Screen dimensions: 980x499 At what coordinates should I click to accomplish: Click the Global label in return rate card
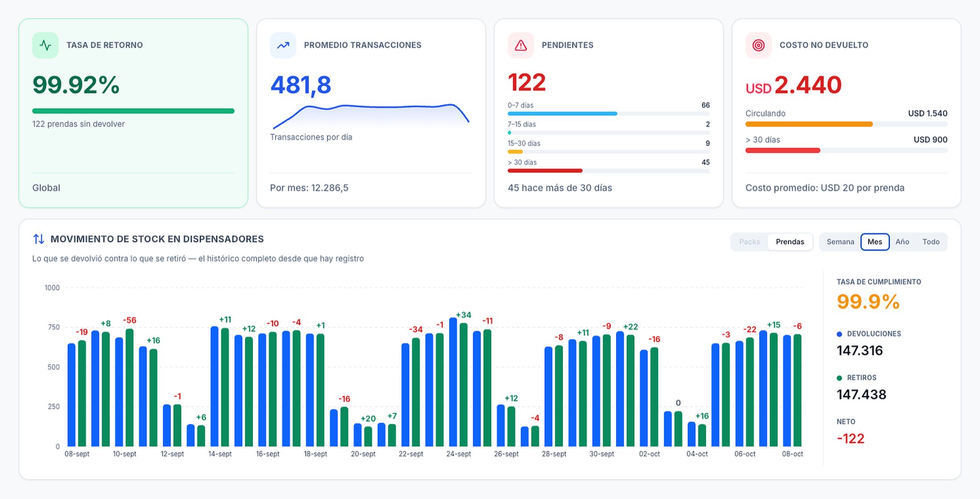click(x=46, y=188)
